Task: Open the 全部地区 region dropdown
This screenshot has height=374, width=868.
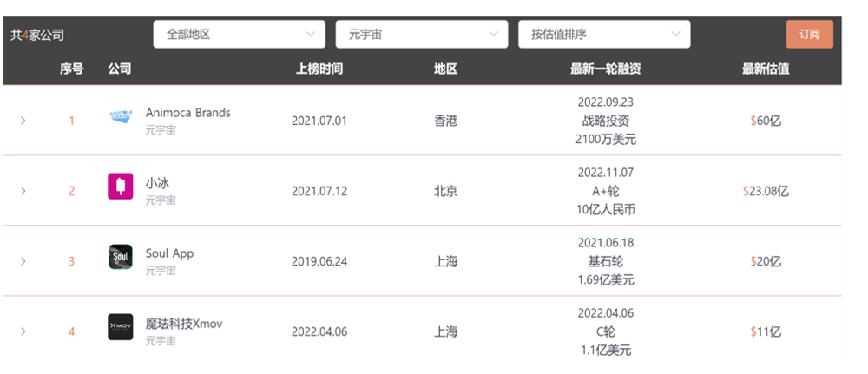Action: coord(240,35)
